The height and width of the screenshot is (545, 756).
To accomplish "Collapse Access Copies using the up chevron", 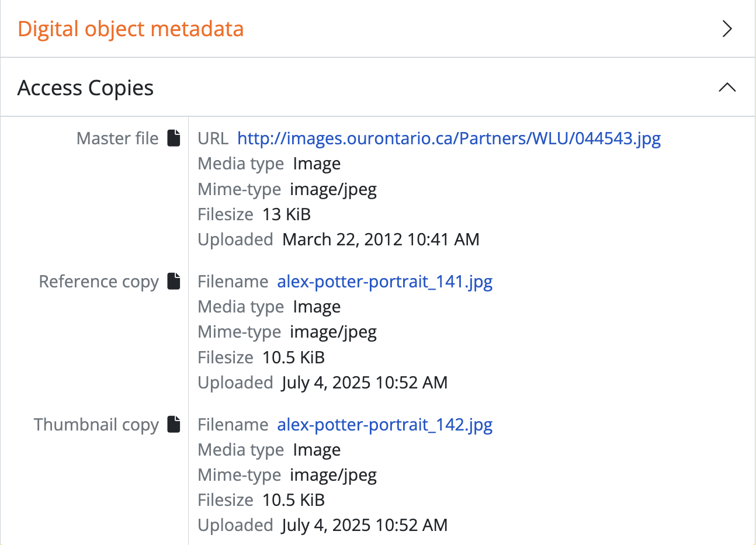I will tap(727, 88).
